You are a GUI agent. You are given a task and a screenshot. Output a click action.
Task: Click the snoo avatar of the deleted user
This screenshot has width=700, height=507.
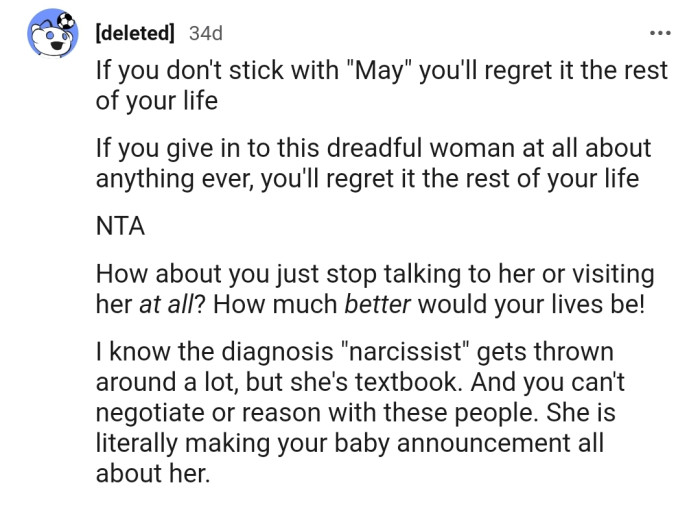click(x=54, y=38)
